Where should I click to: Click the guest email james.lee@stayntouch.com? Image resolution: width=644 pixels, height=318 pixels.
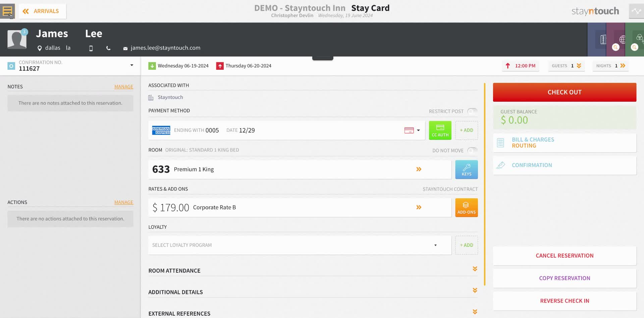pyautogui.click(x=165, y=48)
